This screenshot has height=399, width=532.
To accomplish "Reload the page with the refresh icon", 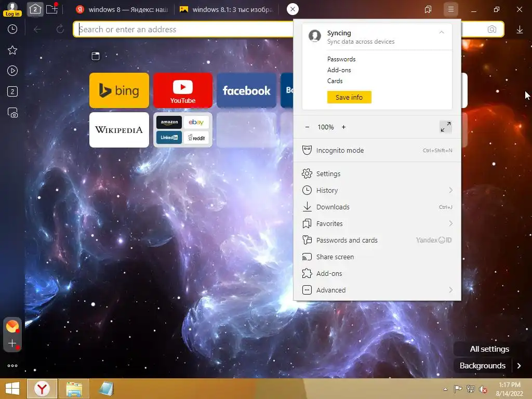I will click(60, 29).
